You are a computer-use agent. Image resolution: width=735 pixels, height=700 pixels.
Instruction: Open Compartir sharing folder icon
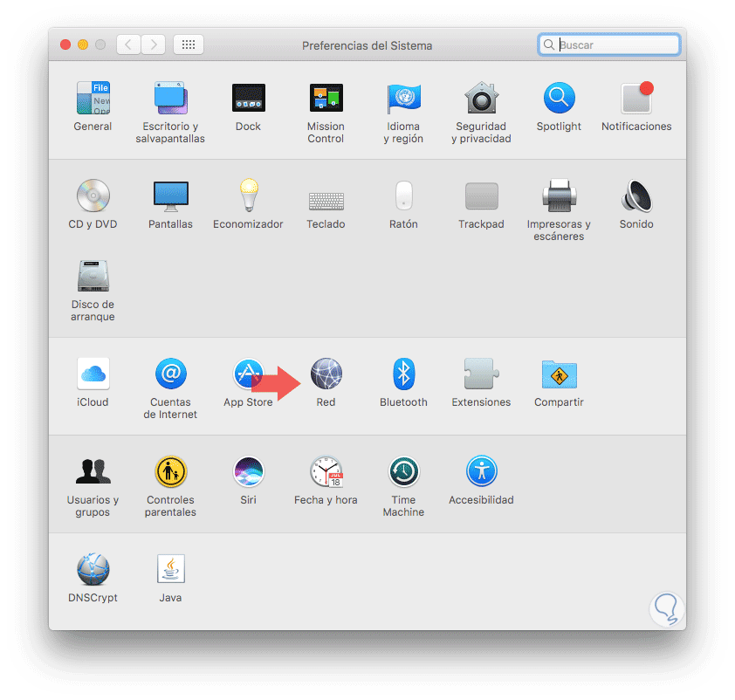pyautogui.click(x=560, y=374)
